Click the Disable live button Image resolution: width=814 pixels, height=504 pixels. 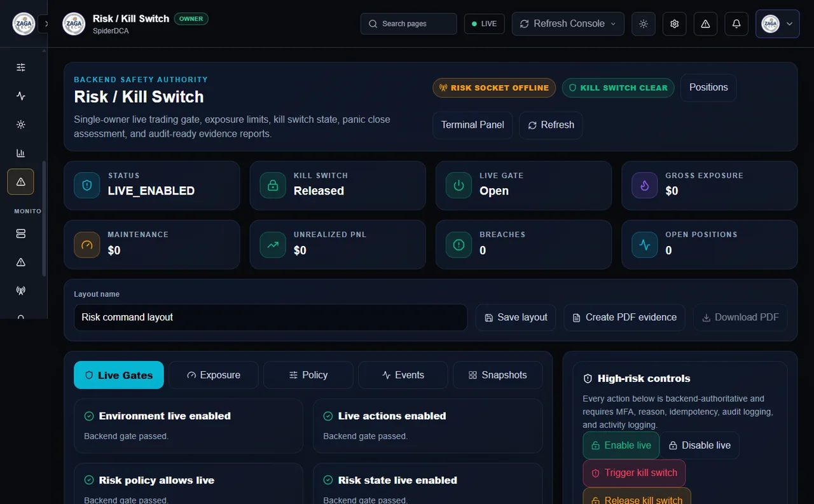[700, 446]
